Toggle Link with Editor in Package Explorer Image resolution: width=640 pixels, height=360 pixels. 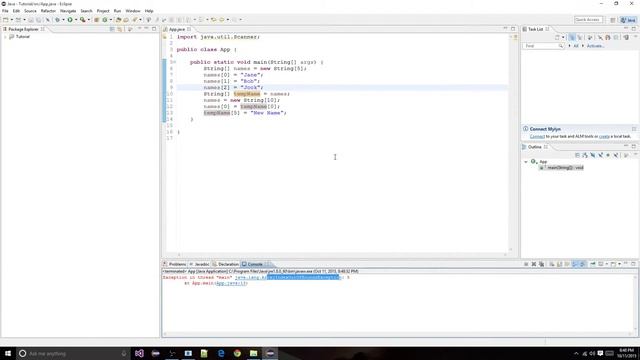[x=120, y=29]
